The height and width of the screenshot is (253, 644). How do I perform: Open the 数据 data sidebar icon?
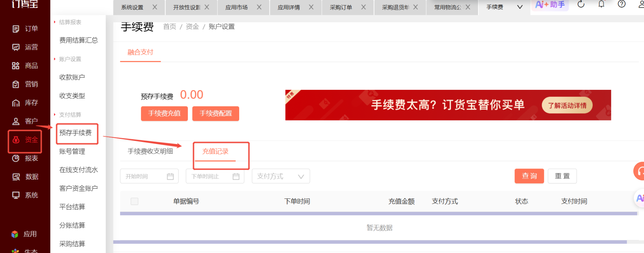coord(16,177)
